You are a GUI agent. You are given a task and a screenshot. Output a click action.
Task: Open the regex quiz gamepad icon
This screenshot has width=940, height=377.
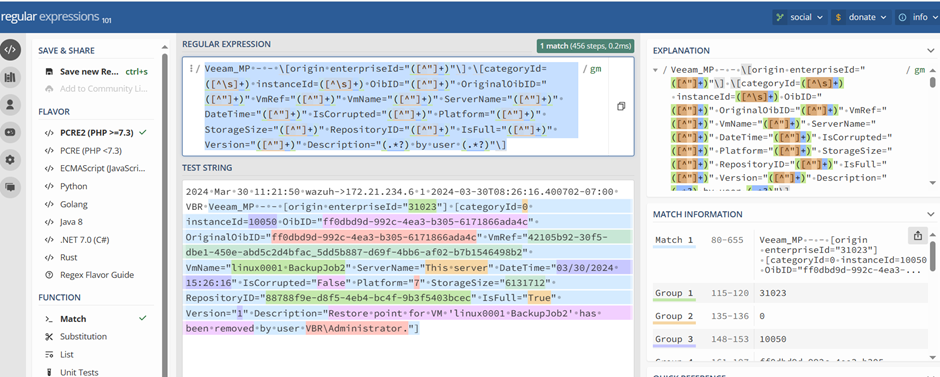pos(10,132)
